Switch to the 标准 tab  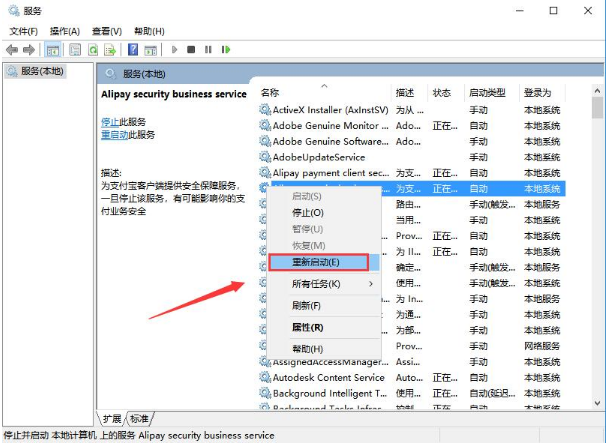coord(140,419)
